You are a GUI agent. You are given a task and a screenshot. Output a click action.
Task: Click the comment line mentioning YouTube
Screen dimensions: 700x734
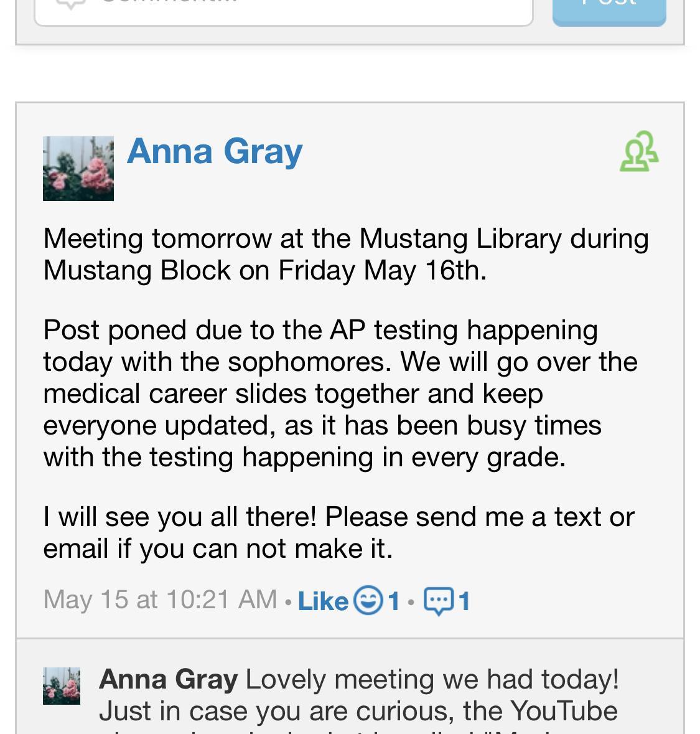coord(358,711)
